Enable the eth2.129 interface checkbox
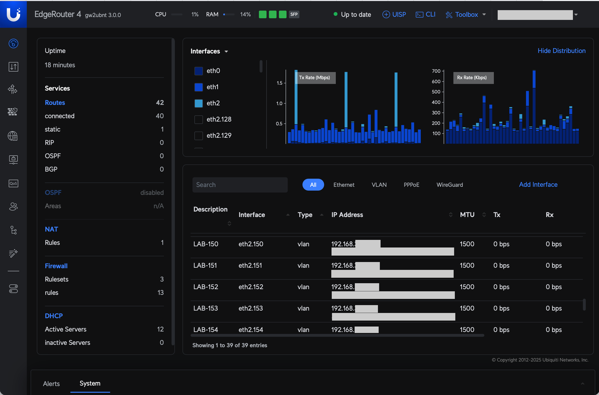This screenshot has width=599, height=395. coord(199,136)
